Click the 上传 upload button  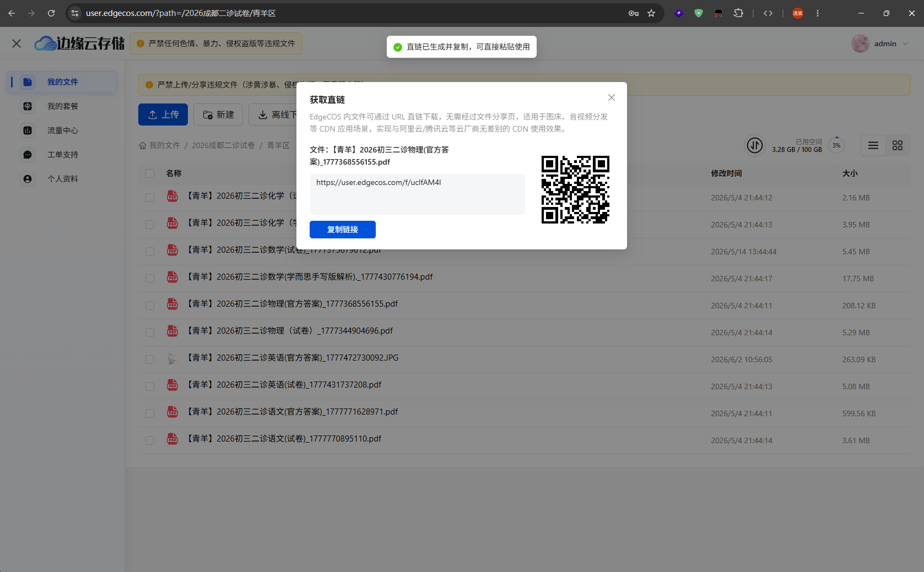click(163, 115)
